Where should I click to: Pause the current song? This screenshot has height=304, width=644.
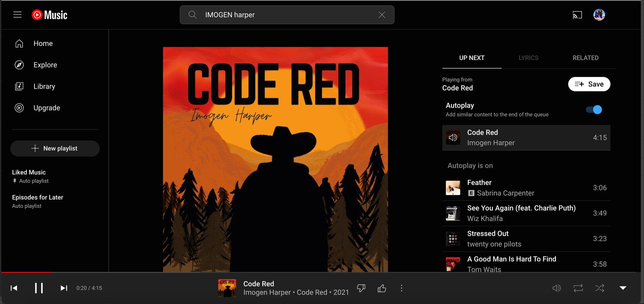coord(39,288)
